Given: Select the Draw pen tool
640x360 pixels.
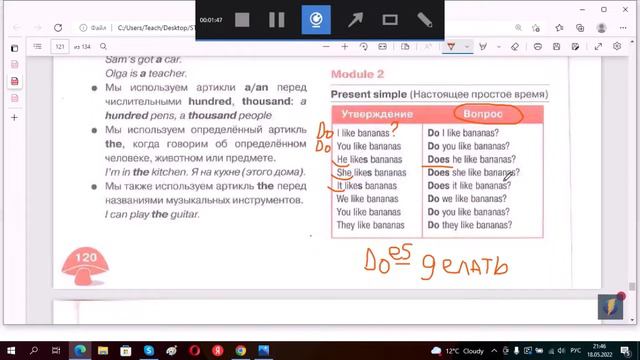Looking at the screenshot, I should pyautogui.click(x=451, y=47).
